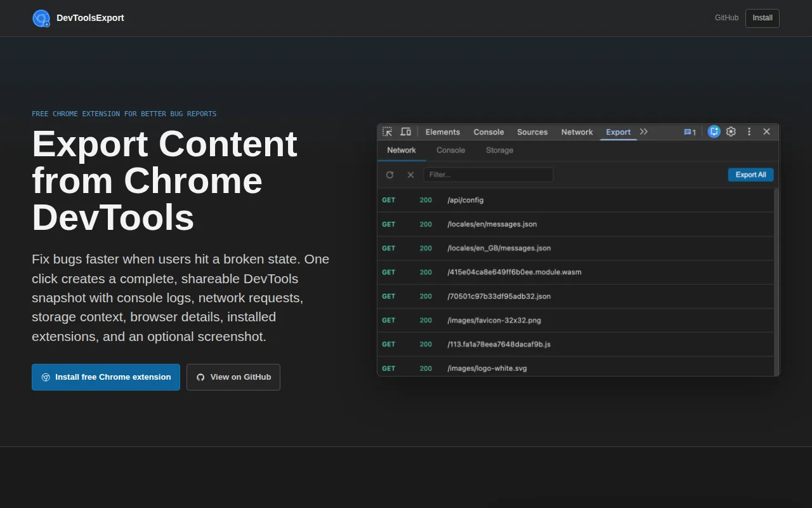Select the /113.fa1a78eea7648dacaf9b.js row
The image size is (812, 508).
(x=575, y=344)
